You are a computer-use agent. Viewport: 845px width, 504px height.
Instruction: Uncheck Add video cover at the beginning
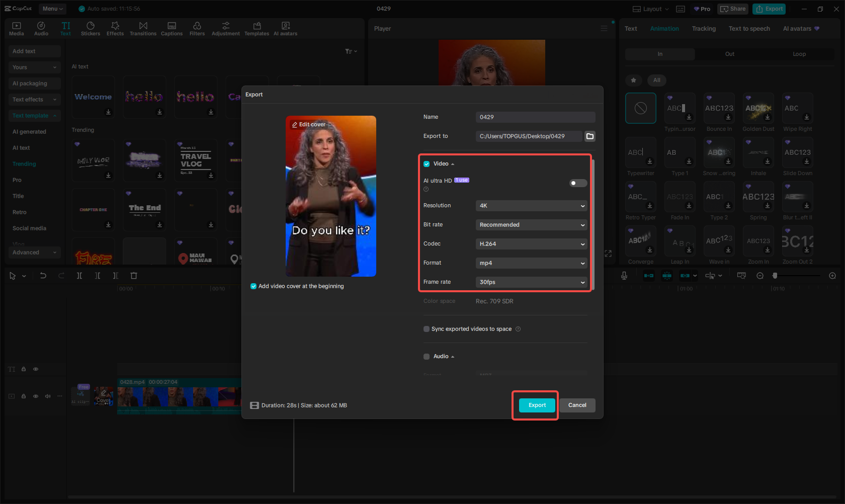[253, 286]
